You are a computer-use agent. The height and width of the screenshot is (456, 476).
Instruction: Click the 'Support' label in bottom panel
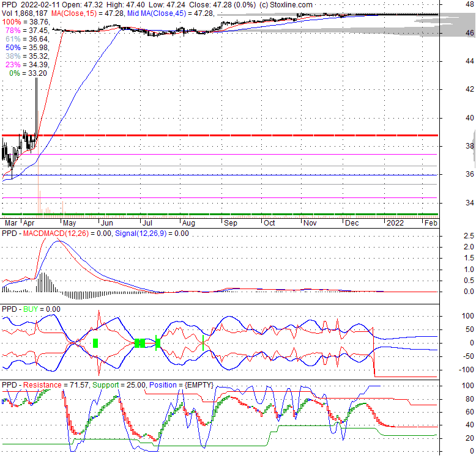106,385
